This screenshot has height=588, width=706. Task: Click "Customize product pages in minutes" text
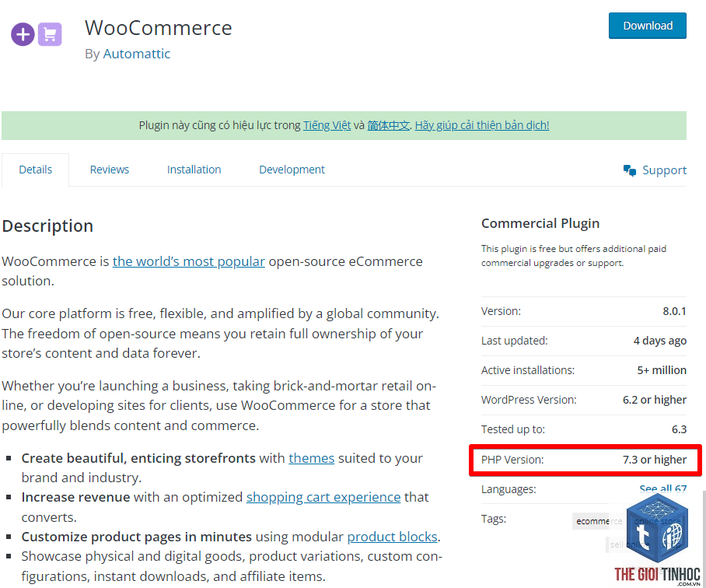coord(136,537)
